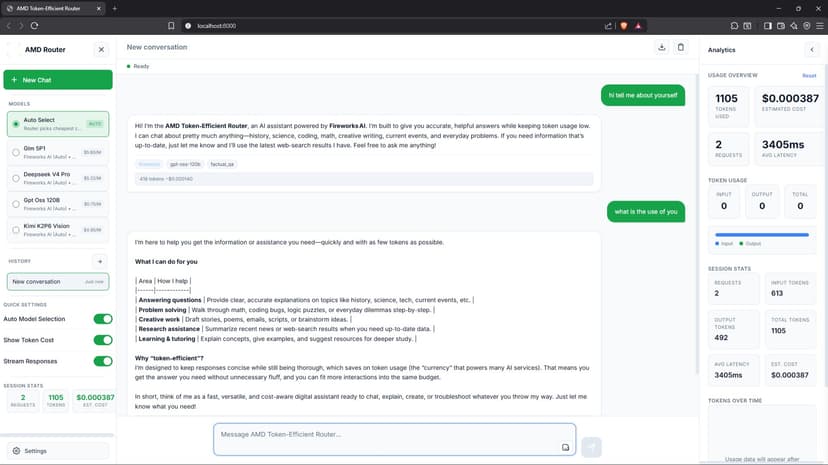828x465 pixels.
Task: Click the sidebar horizontal scrollbar
Action: (57, 435)
